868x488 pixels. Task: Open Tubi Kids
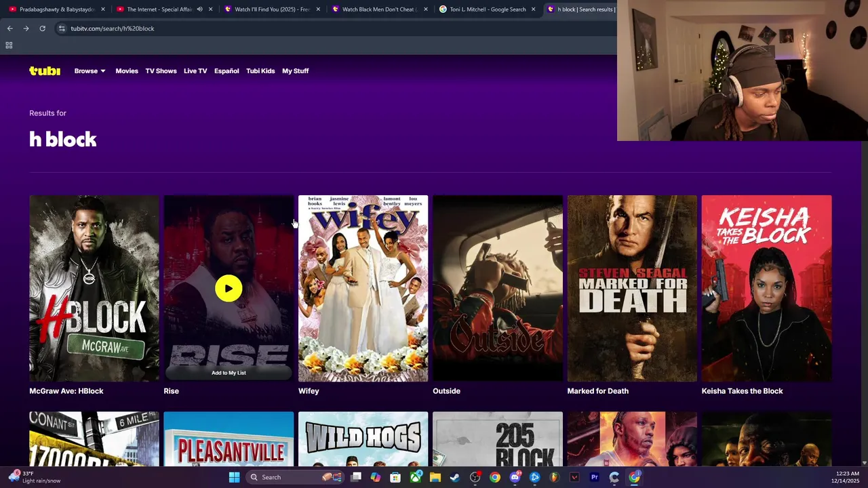coord(260,70)
